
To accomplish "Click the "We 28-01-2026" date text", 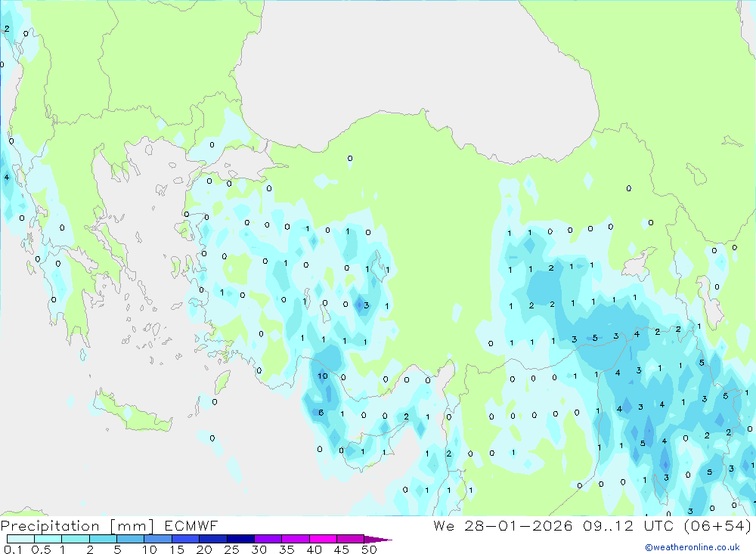I will (x=503, y=525).
